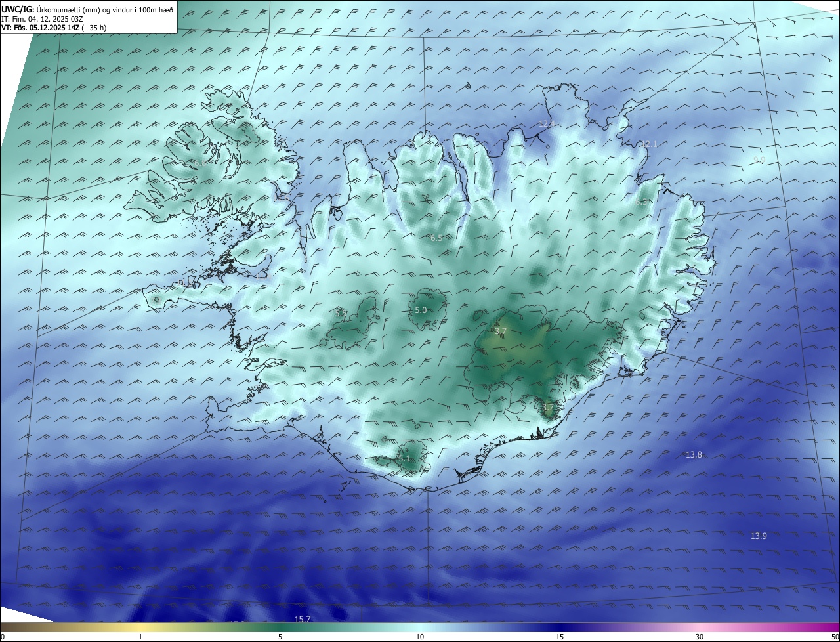Click the 'VT: Fös. 05.12.2025 14Z' line
Image resolution: width=840 pixels, height=642 pixels.
coord(54,28)
